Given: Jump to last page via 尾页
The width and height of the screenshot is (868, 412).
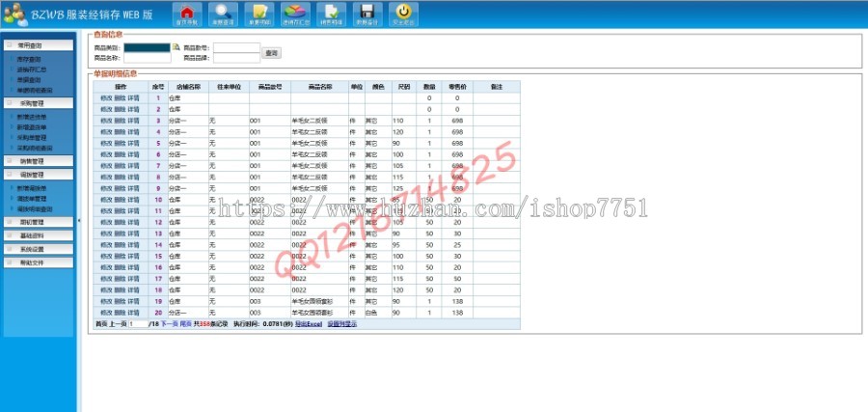Looking at the screenshot, I should point(185,324).
